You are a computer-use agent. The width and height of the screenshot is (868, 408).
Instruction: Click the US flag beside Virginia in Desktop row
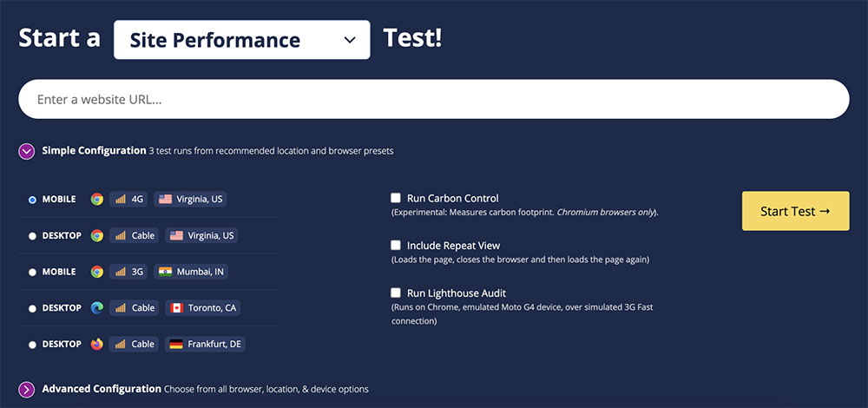tap(176, 235)
